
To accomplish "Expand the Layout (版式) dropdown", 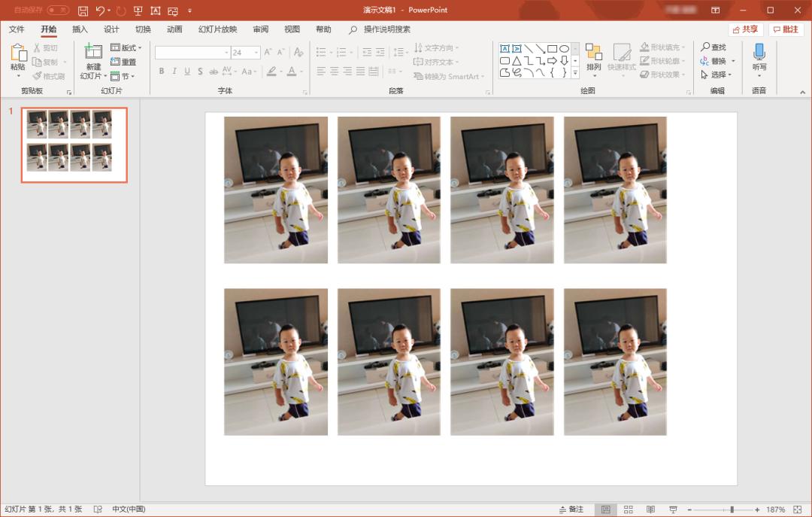I will coord(126,47).
